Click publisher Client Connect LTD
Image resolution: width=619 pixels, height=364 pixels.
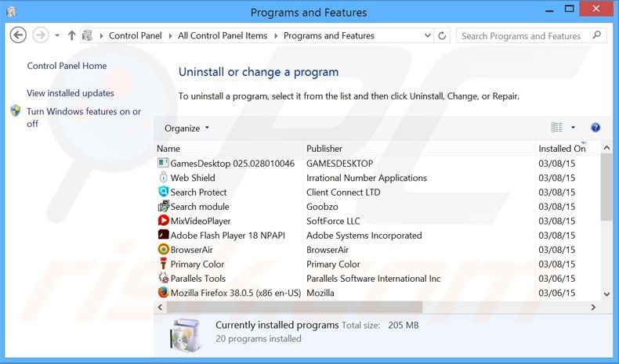[343, 192]
